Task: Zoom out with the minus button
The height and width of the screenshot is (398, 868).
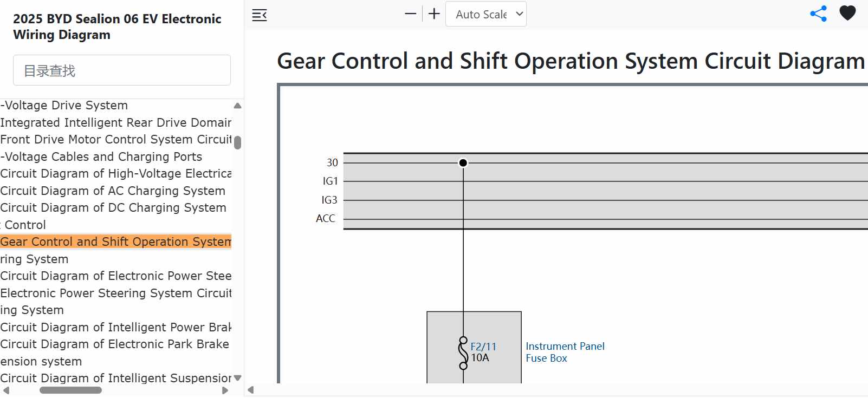Action: [411, 14]
